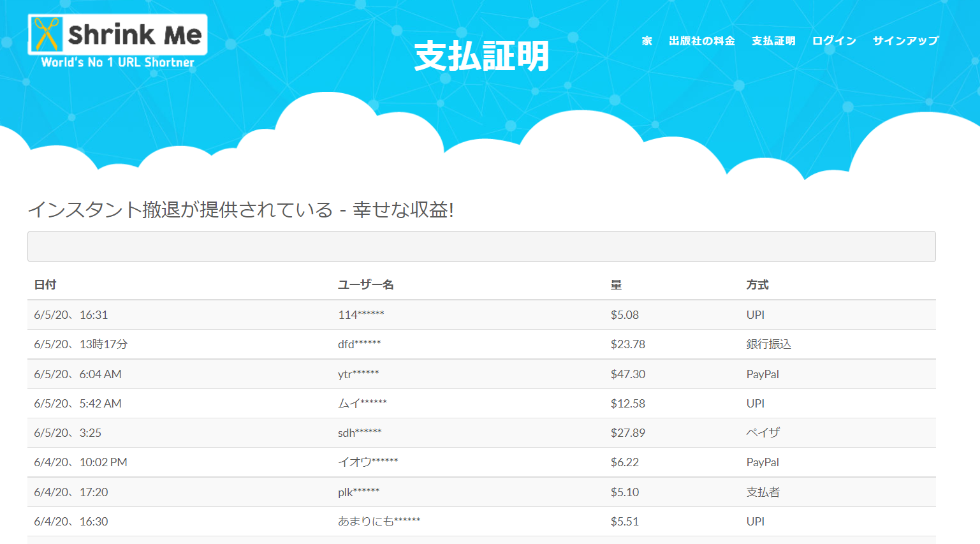Viewport: 980px width, 544px height.
Task: Click the ペイザ method in the sdh****** row
Action: 763,433
